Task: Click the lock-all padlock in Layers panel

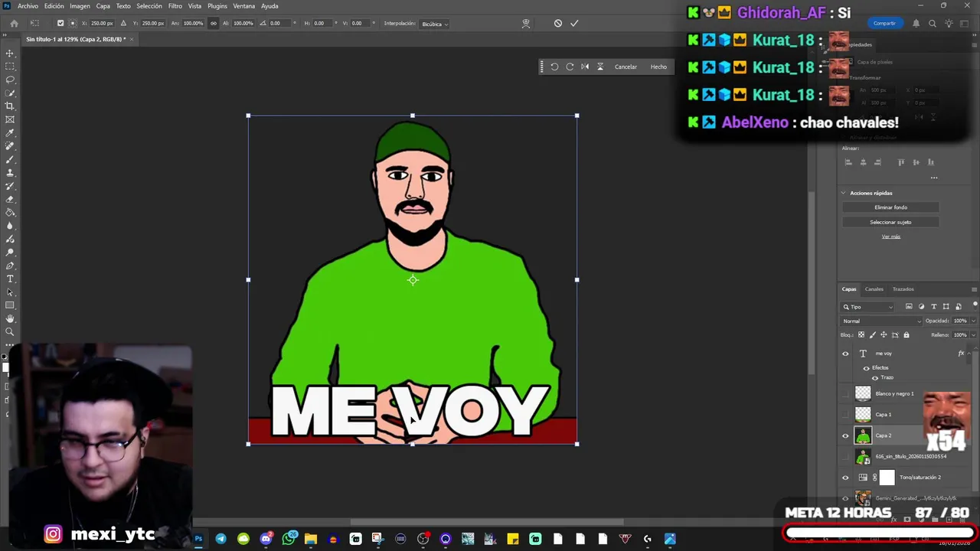Action: [x=906, y=334]
